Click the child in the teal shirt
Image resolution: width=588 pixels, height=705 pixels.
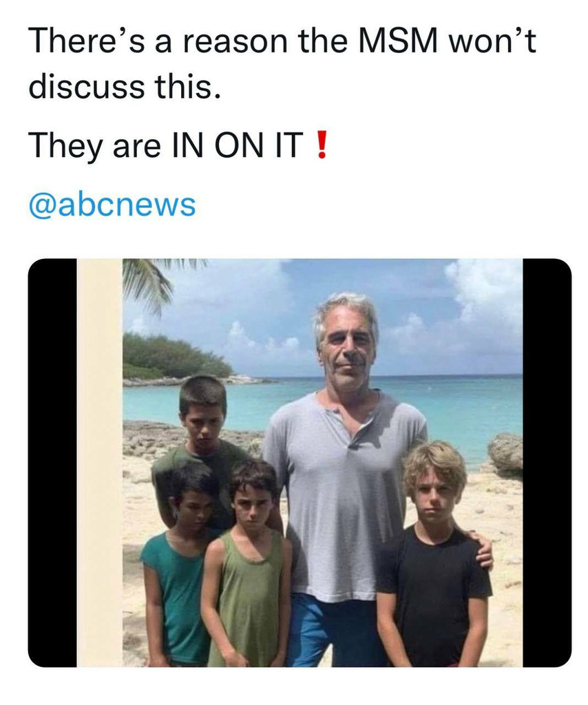click(176, 567)
